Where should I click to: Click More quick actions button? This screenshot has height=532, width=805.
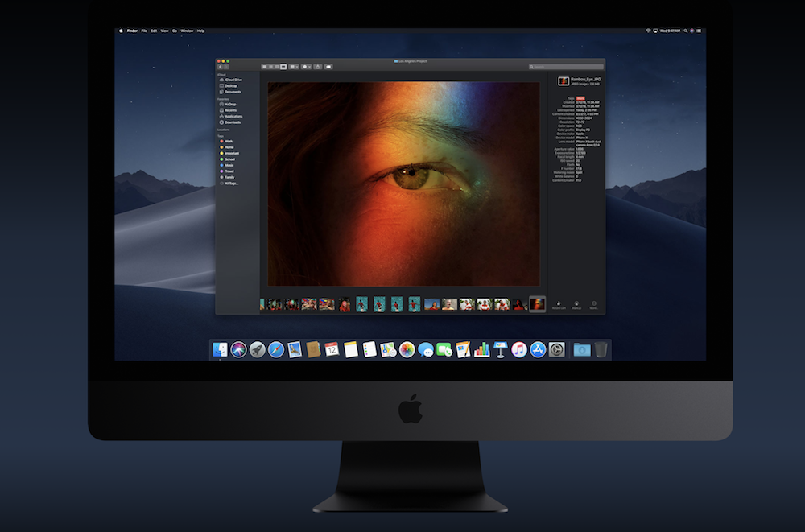pos(594,305)
